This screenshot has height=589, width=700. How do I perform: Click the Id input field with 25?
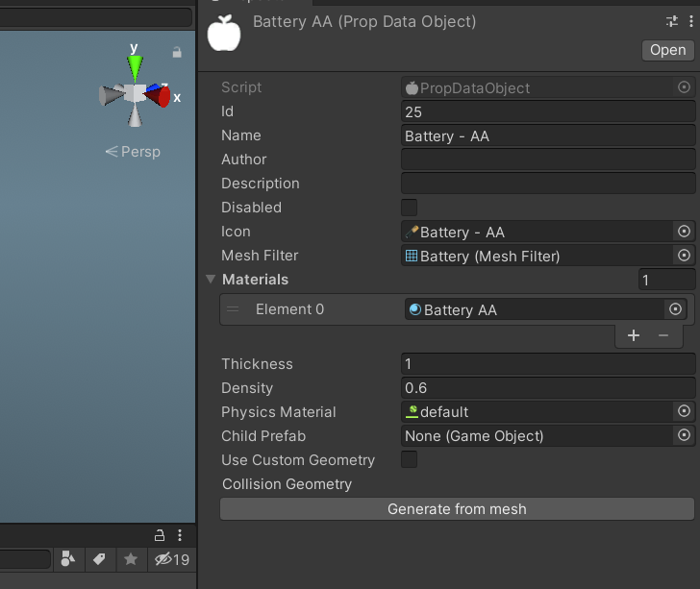tap(548, 111)
